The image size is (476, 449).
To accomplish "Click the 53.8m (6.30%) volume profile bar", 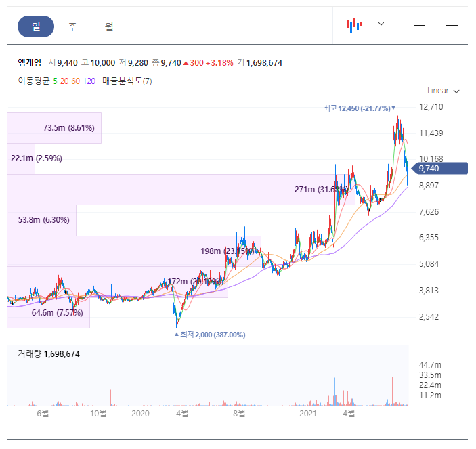I will tap(42, 220).
